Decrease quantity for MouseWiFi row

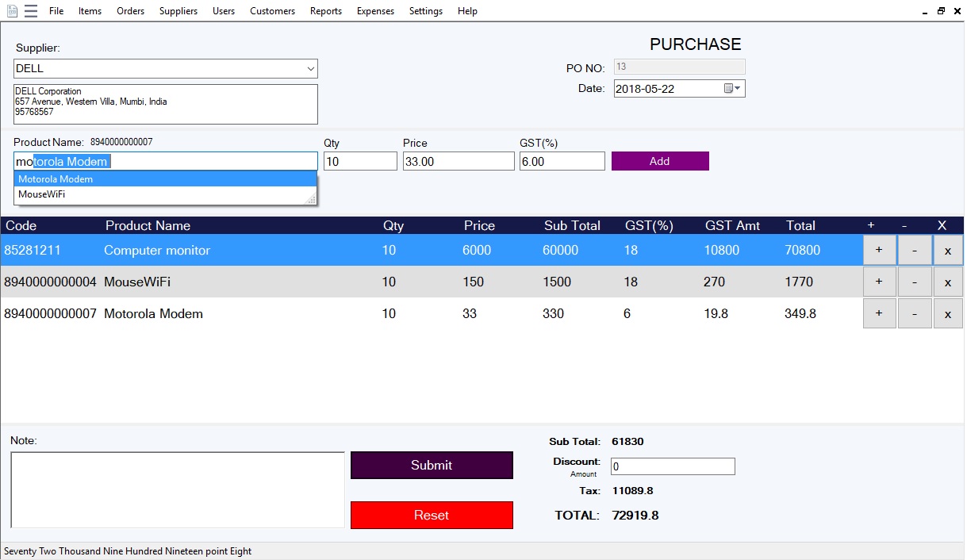coord(915,282)
